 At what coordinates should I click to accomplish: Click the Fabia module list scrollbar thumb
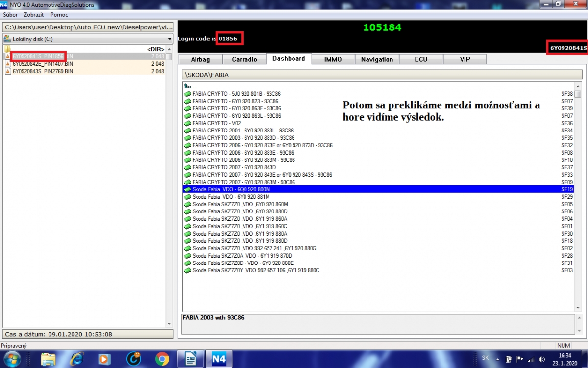pyautogui.click(x=578, y=94)
